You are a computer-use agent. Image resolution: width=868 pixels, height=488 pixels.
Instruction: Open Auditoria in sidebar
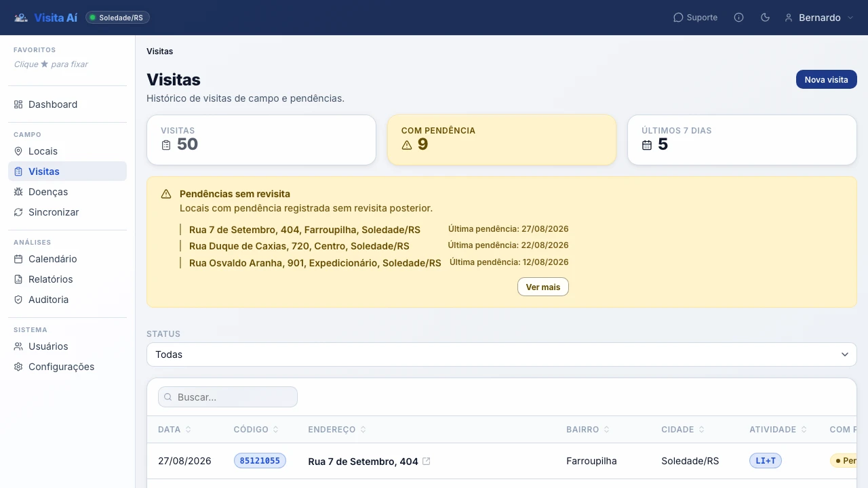[67, 300]
